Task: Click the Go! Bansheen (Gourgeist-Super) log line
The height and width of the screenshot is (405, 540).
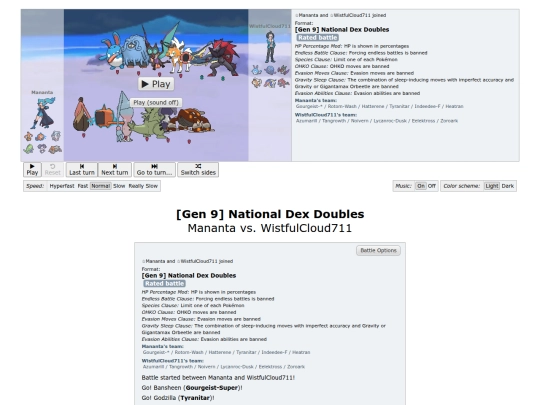Action: (x=192, y=388)
